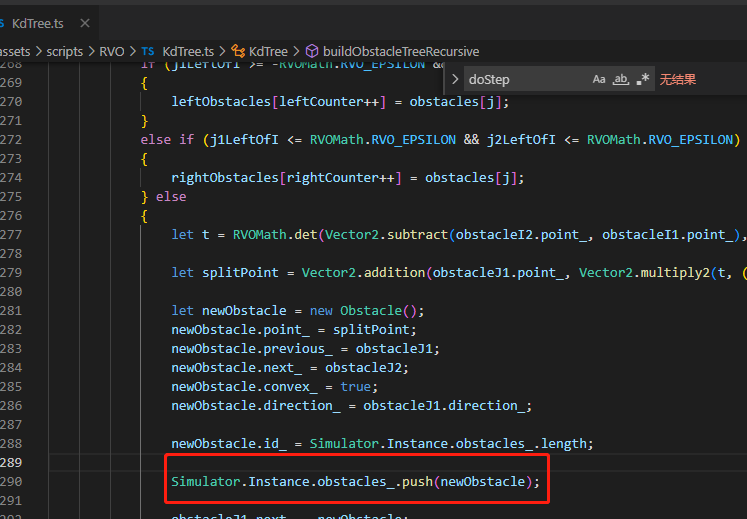
Task: Click newObstacle.next_ on line 284
Action: 237,368
